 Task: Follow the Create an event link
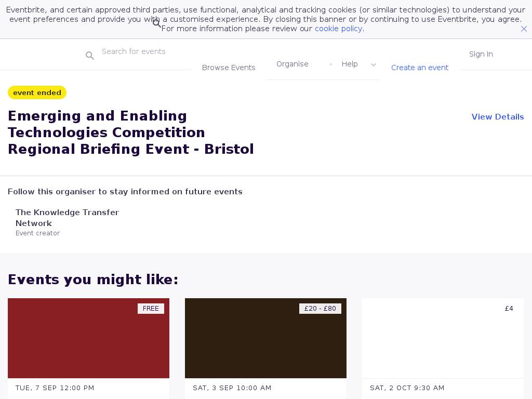(420, 68)
